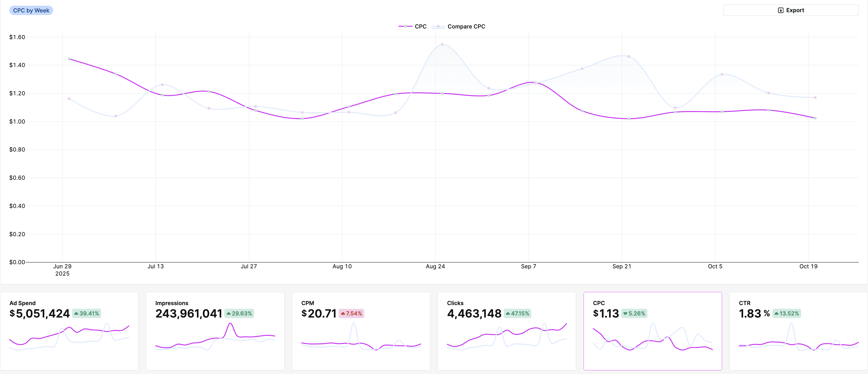Click the Impressions 29.63% change badge
Screen dimensions: 868x374
tap(239, 313)
